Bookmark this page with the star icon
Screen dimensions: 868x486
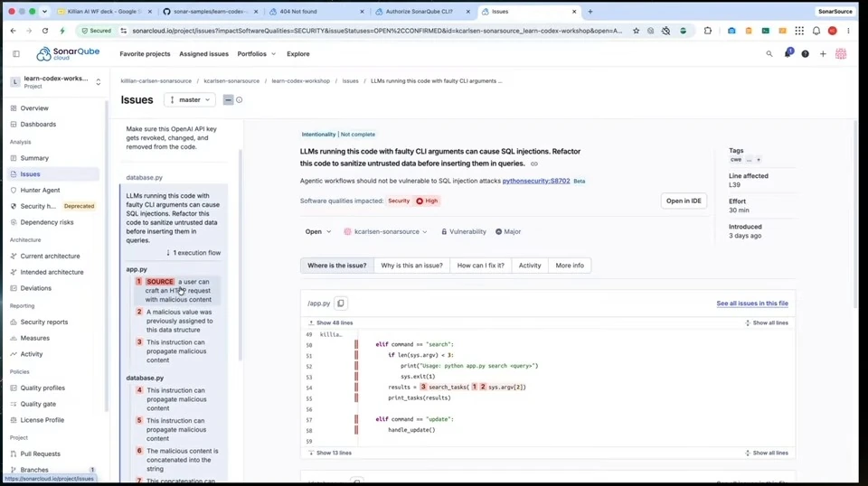pos(636,31)
